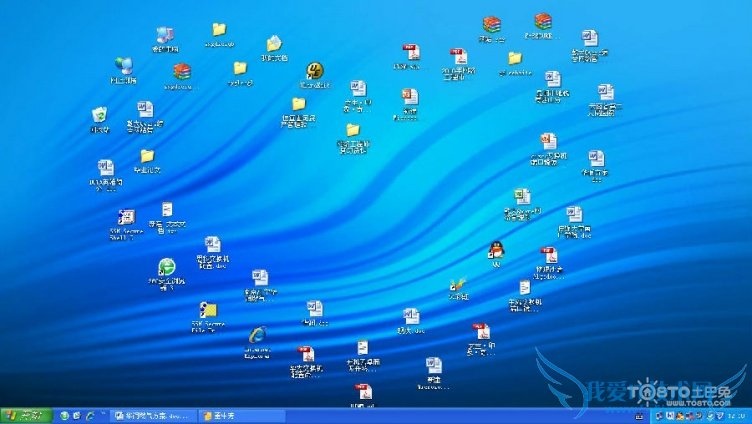Viewport: 752px width, 424px height.
Task: Open the Excel spreadsheet file icon
Action: 521,197
